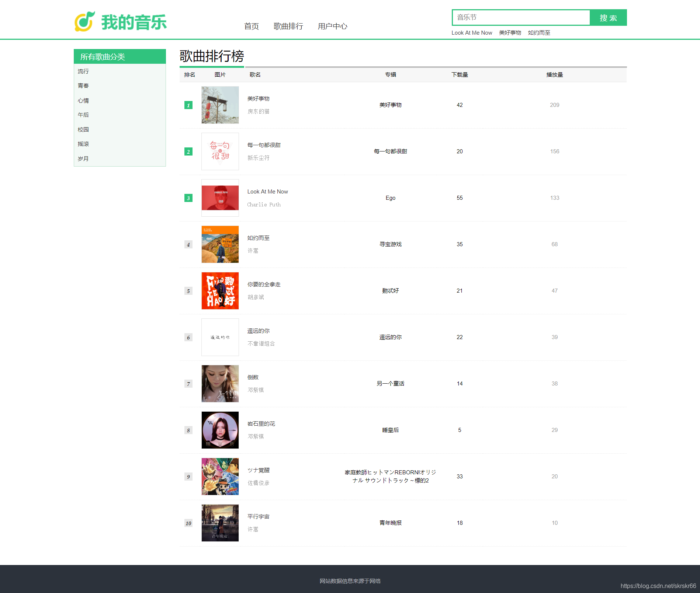Click the 所有歌曲分类 sidebar header

point(120,56)
